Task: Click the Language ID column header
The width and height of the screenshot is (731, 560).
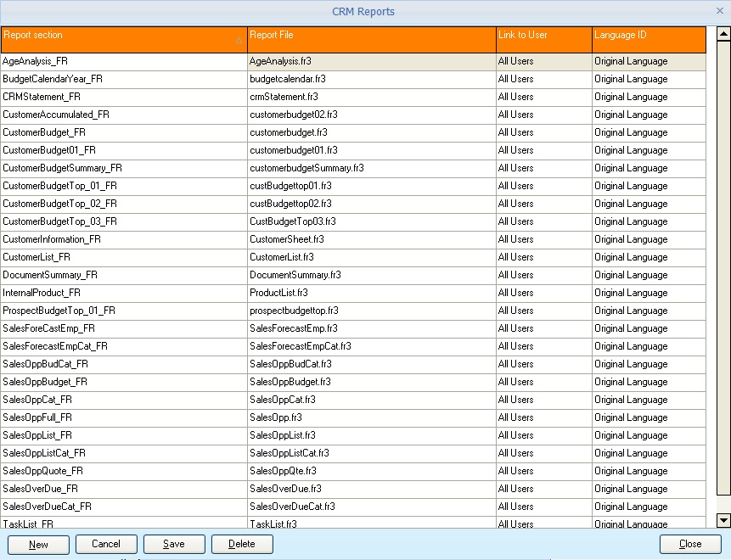Action: (x=649, y=39)
